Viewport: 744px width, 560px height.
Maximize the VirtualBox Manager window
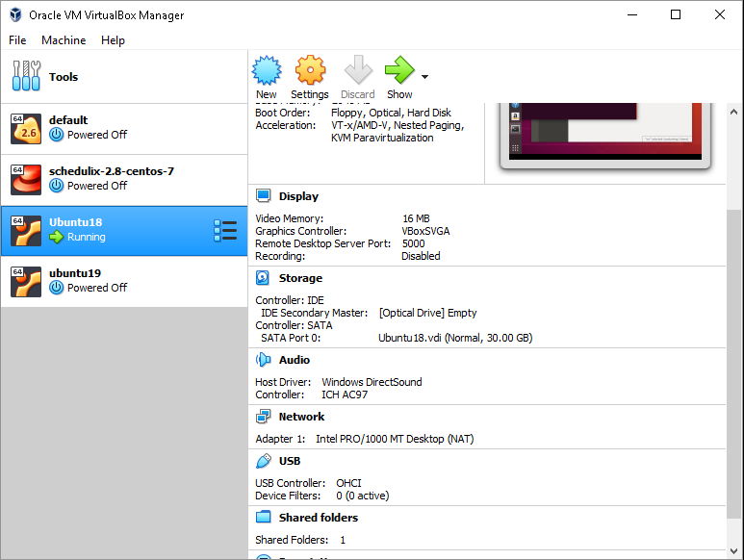click(x=676, y=14)
